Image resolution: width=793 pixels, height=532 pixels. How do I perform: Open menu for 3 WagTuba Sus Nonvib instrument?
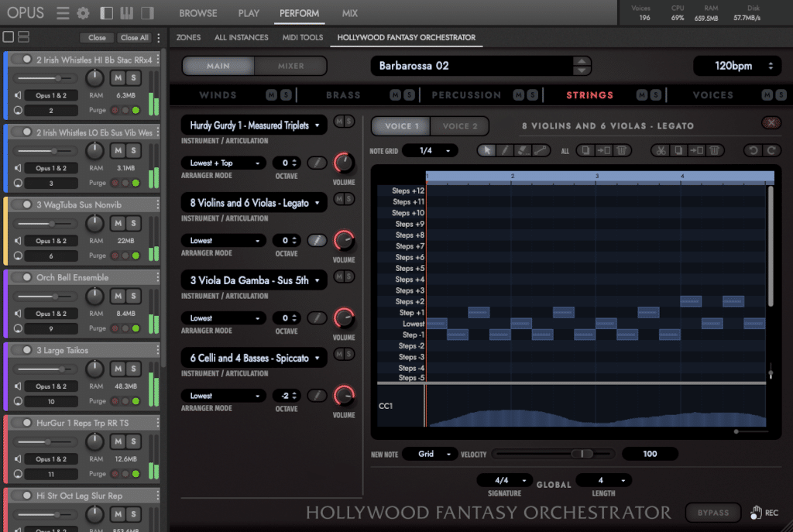pos(158,204)
